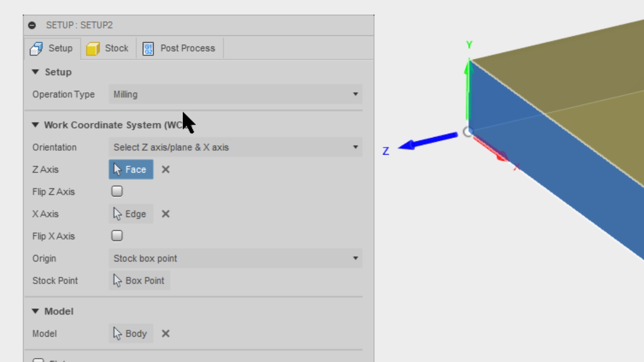Activate the Face selector for Z Axis

point(131,170)
